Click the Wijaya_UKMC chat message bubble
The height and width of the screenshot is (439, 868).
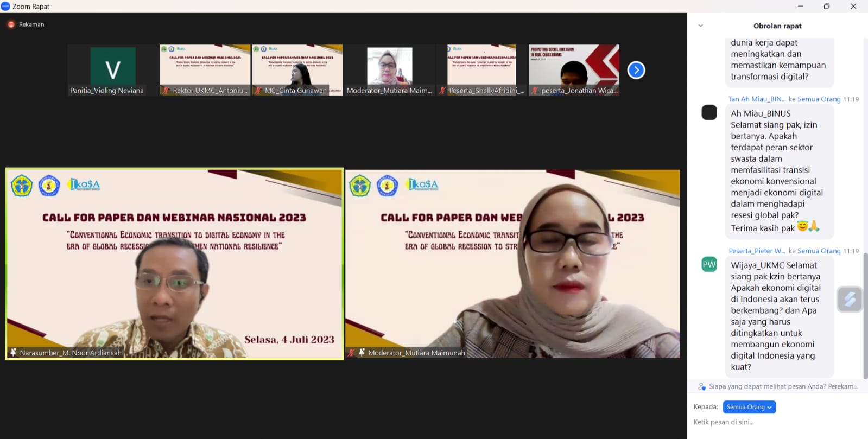point(779,316)
